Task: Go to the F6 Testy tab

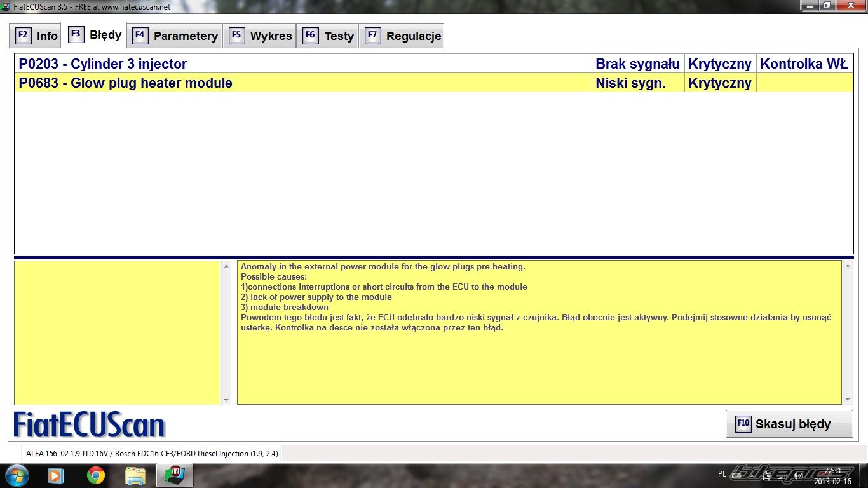Action: (329, 36)
